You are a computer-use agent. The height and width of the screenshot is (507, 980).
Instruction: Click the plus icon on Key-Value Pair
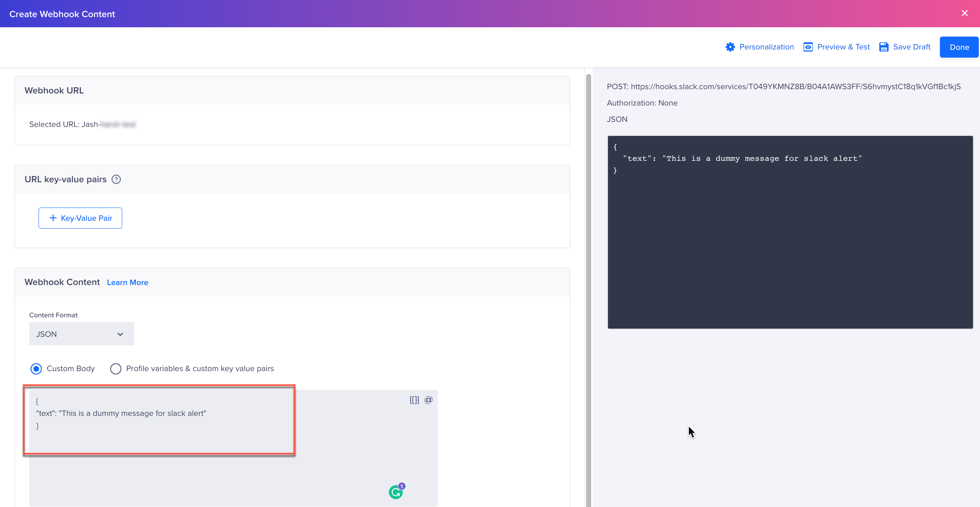pyautogui.click(x=53, y=218)
